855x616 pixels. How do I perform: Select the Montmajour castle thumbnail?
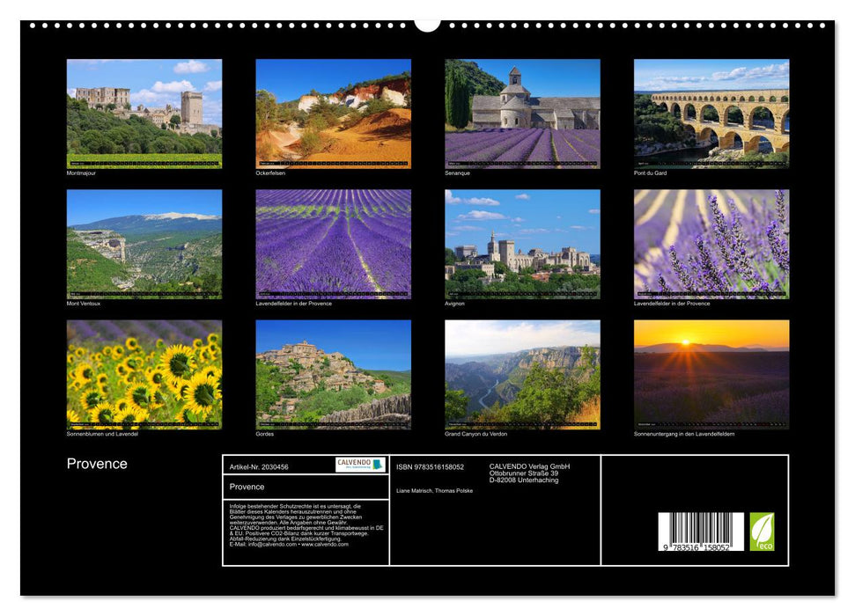click(143, 116)
